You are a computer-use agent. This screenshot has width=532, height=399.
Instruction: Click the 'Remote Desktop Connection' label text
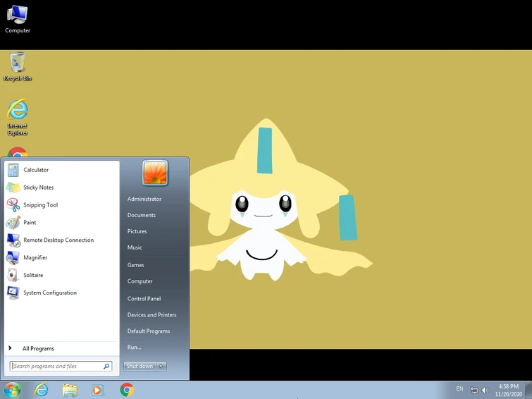point(58,240)
